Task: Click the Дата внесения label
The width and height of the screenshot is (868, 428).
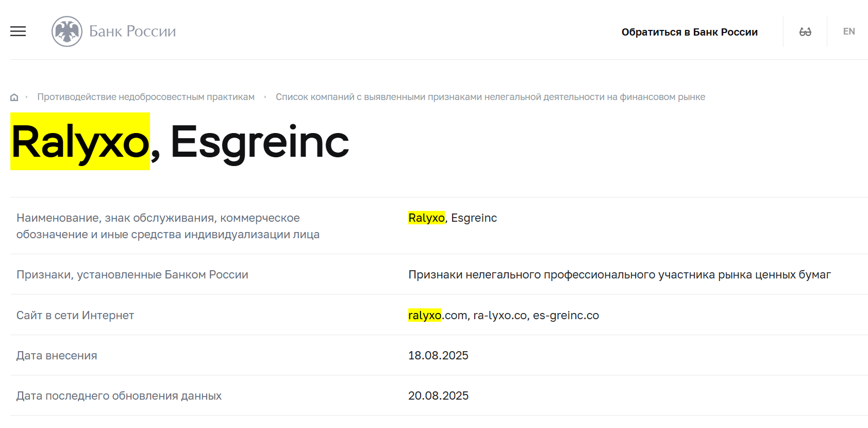Action: click(57, 355)
